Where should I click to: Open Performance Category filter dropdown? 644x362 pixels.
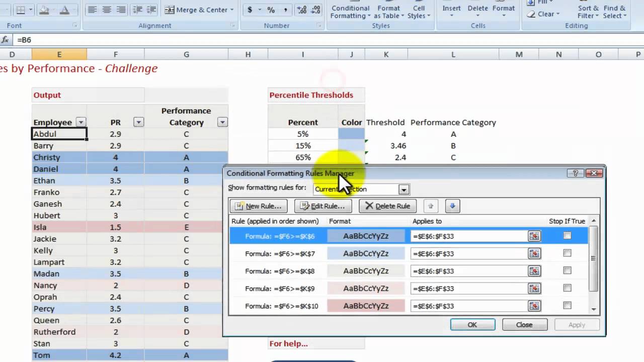click(x=222, y=122)
